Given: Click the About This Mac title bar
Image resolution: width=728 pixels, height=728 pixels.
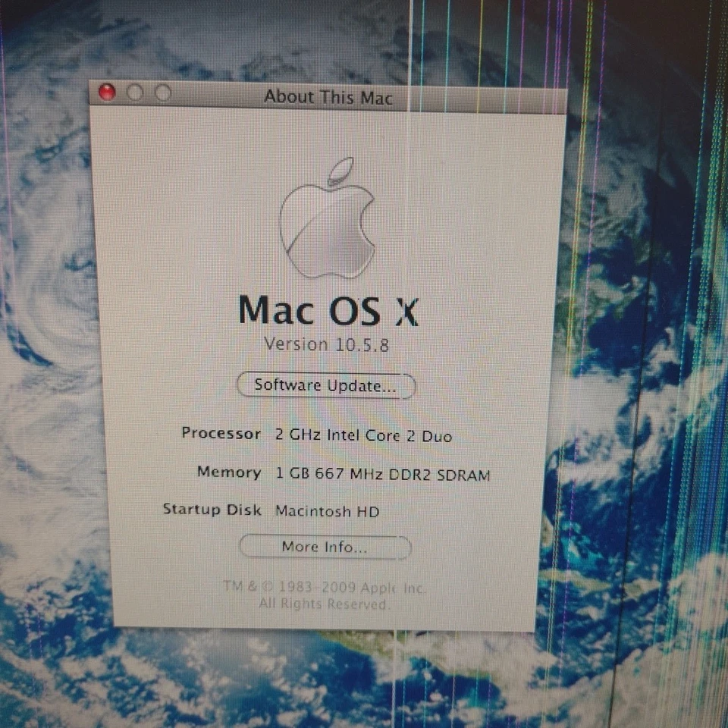Looking at the screenshot, I should [x=328, y=97].
